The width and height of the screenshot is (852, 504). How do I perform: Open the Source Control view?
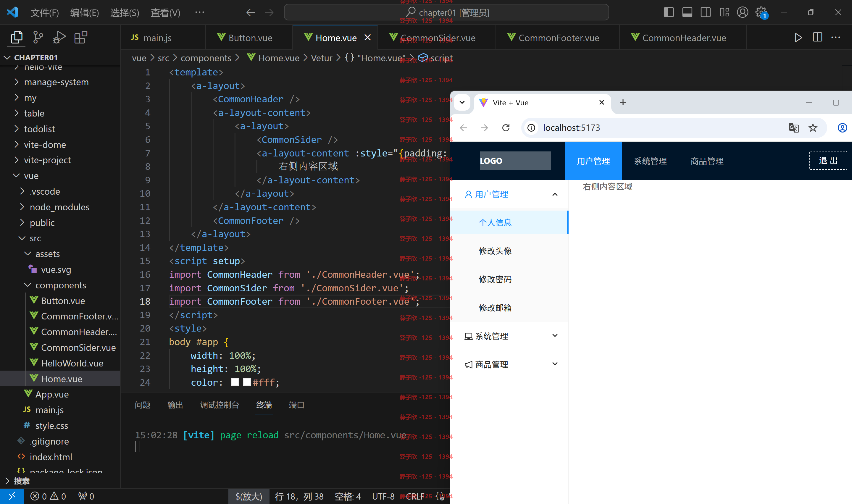pos(38,37)
